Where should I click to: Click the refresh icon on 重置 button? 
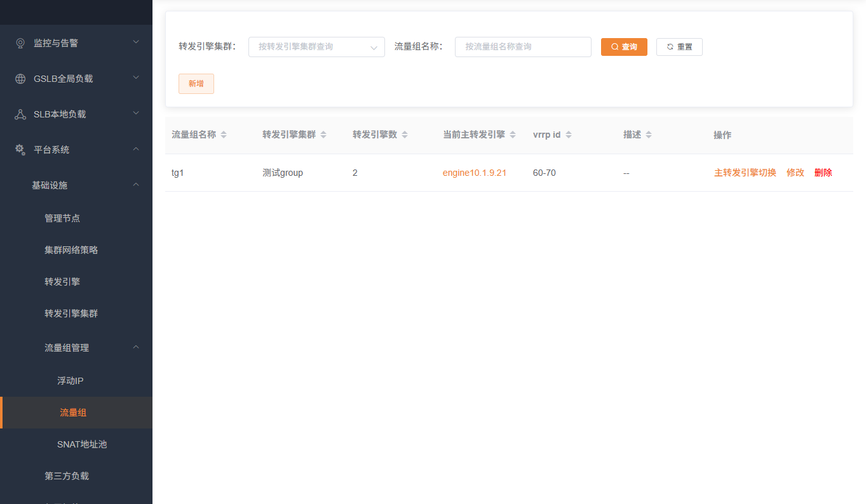click(668, 46)
